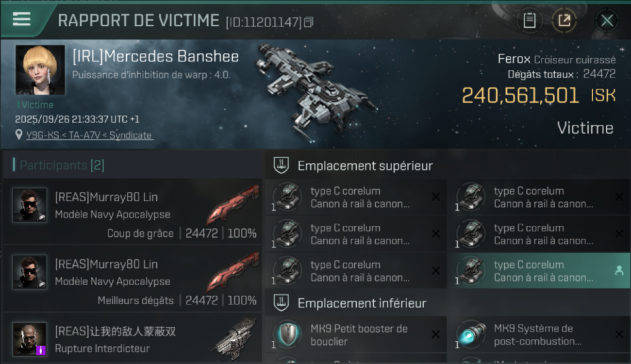Viewport: 631px width, 364px height.
Task: Open the MK9 Système de post-combustion item
Action: pyautogui.click(x=539, y=334)
